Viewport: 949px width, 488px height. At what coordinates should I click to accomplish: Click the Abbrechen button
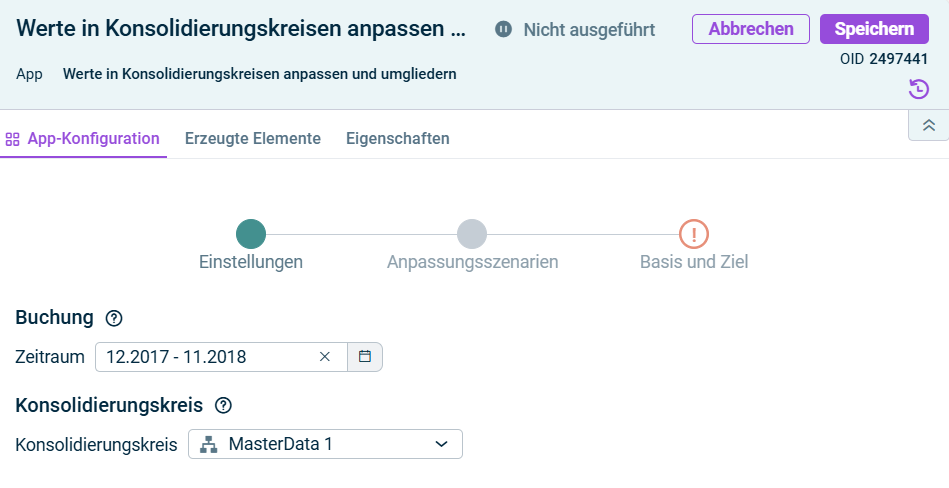click(x=750, y=29)
